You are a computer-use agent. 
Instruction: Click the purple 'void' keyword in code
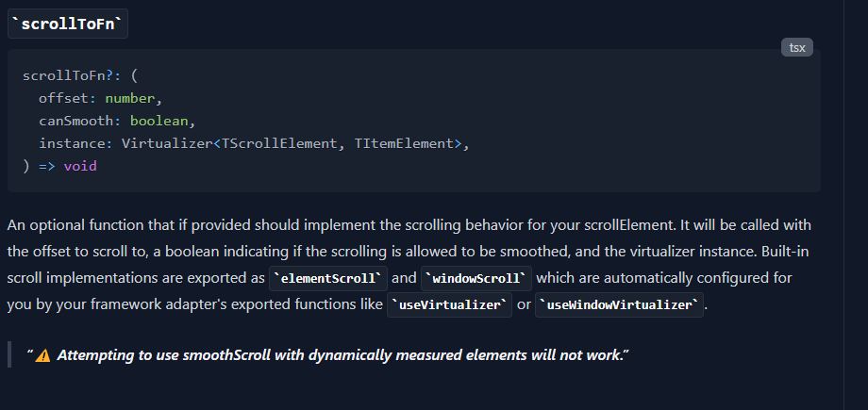pyautogui.click(x=80, y=166)
